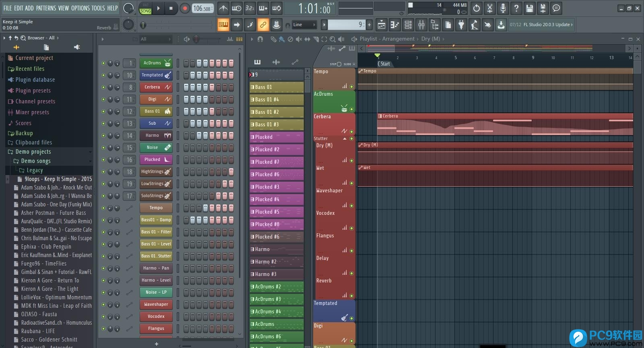Open Kieron A Gore - The Light file
This screenshot has width=644, height=348.
click(50, 289)
